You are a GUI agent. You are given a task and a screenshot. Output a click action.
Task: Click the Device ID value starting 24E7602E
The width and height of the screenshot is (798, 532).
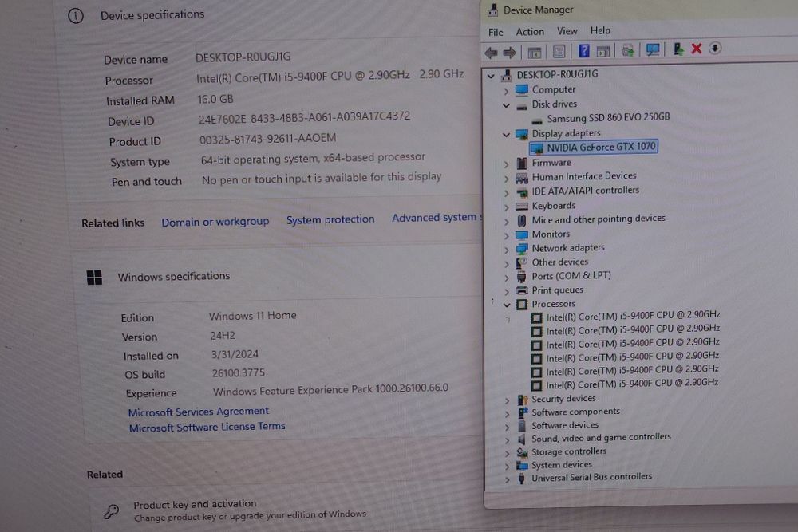pyautogui.click(x=304, y=117)
